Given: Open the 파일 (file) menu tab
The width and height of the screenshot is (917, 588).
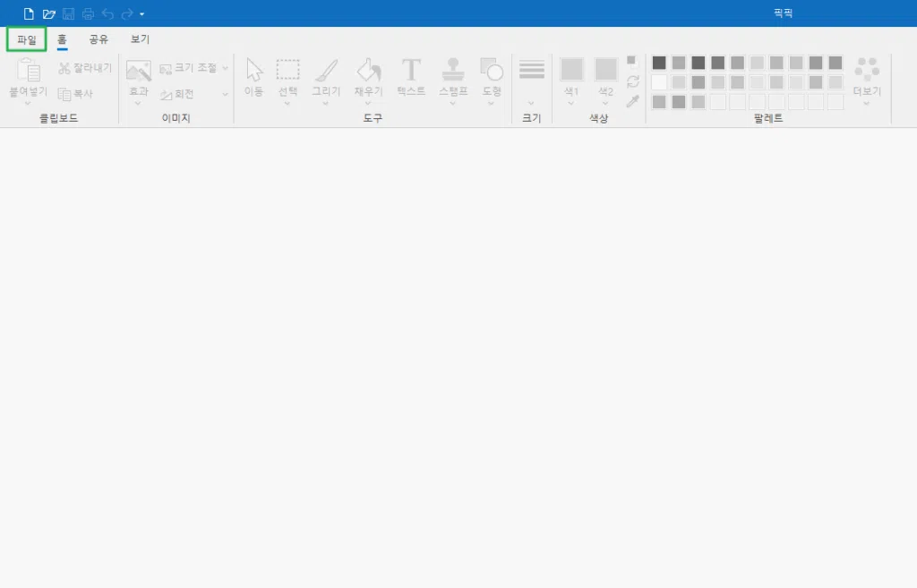Looking at the screenshot, I should pos(27,39).
